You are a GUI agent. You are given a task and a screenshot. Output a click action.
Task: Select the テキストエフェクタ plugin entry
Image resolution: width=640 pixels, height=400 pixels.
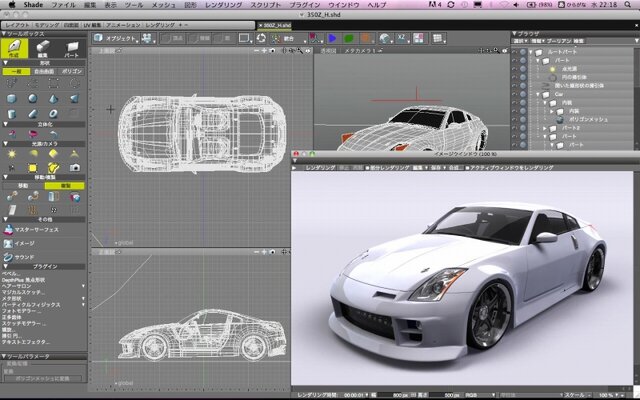point(26,342)
